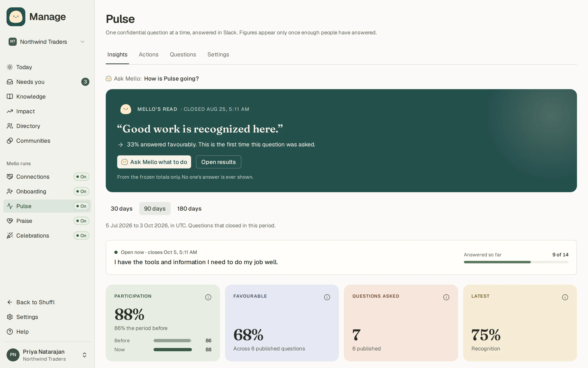Switch to the Pulse Settings tab
This screenshot has width=588, height=368.
pos(218,55)
